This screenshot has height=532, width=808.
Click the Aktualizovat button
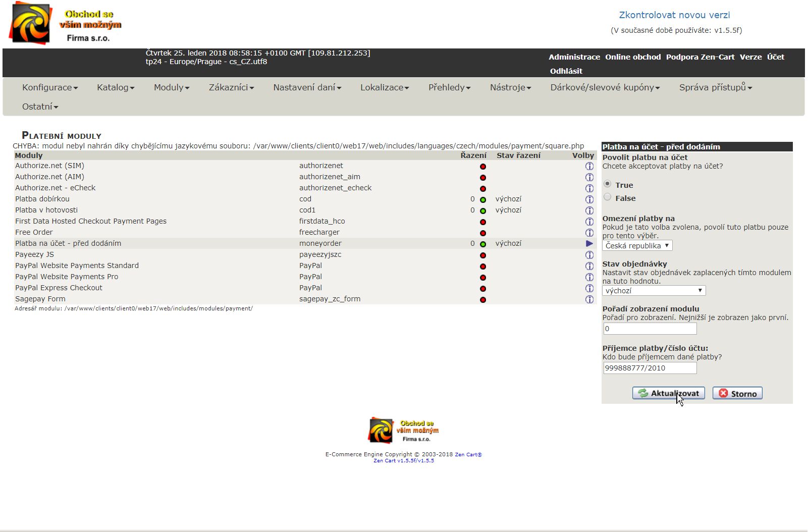click(x=668, y=393)
